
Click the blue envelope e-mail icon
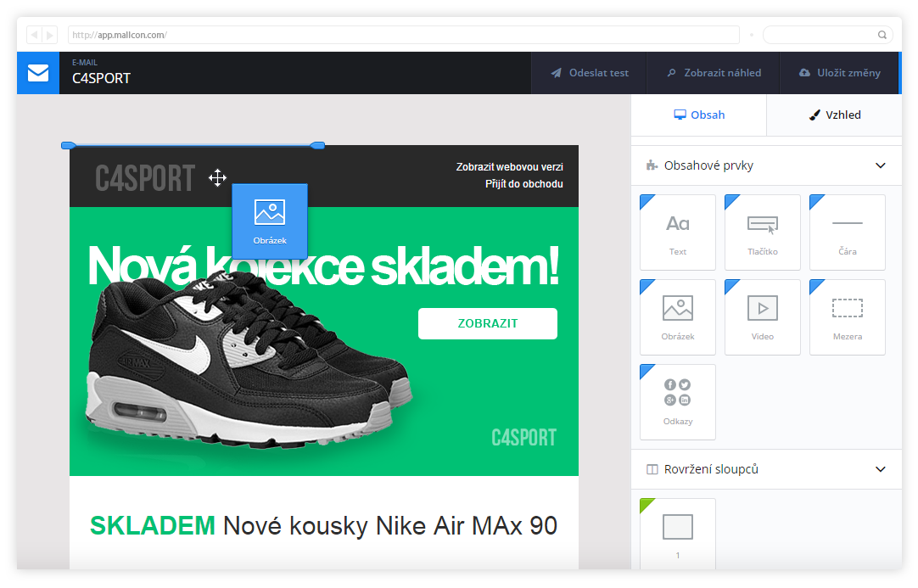[38, 73]
